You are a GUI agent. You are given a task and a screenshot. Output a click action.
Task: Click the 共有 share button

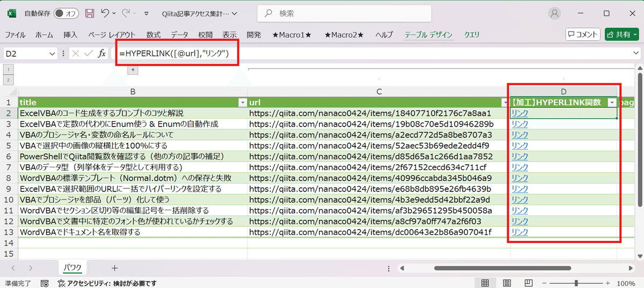click(621, 34)
